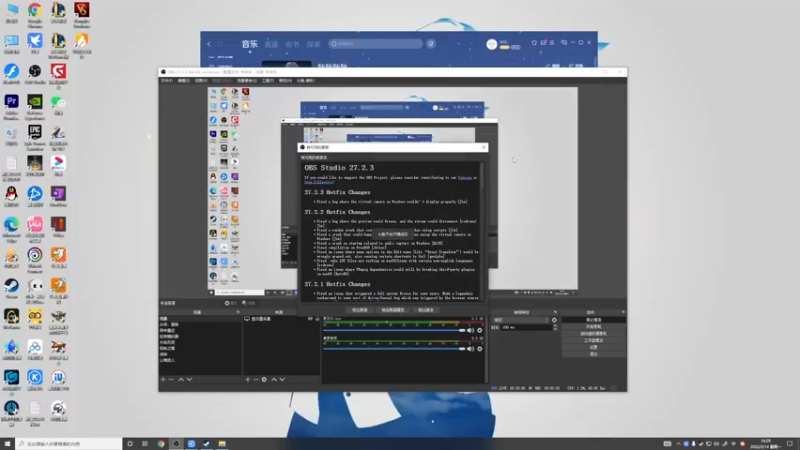Viewport: 800px width, 450px height.
Task: Click the source Filters button above Sources dock
Action: tap(249, 303)
